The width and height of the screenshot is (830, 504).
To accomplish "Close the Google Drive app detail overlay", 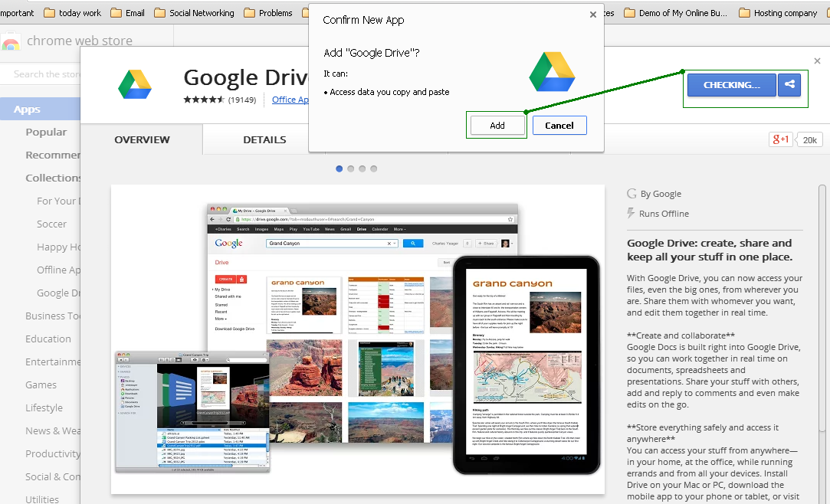I will coord(817,61).
